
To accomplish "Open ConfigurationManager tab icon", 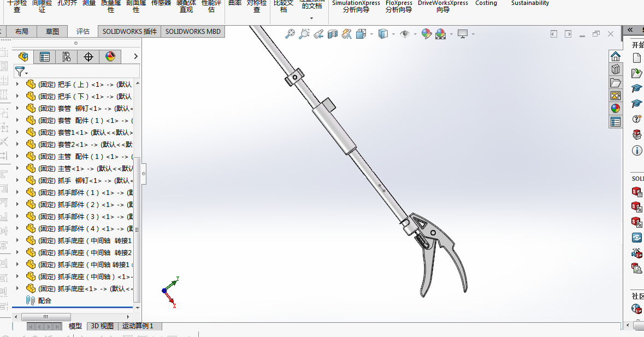I will click(x=66, y=57).
